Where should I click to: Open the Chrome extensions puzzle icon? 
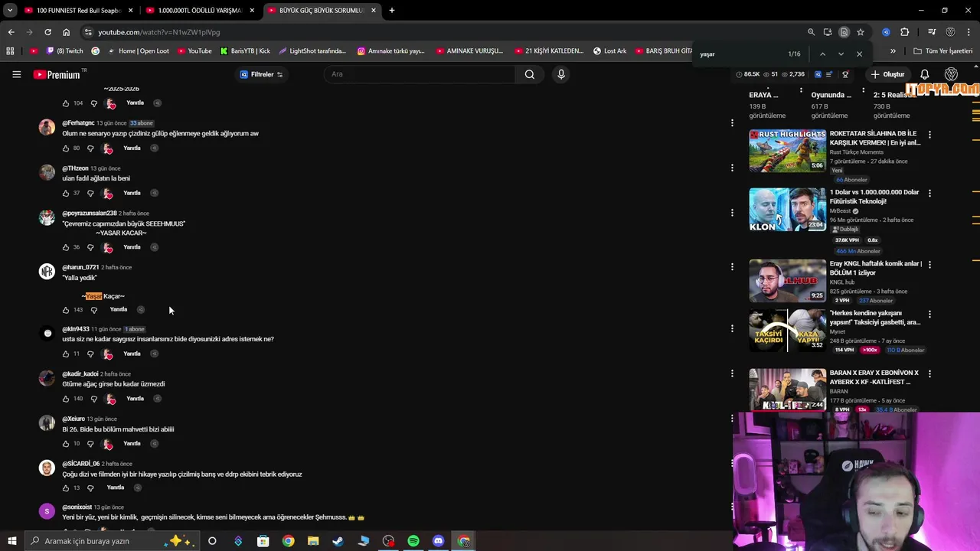904,32
